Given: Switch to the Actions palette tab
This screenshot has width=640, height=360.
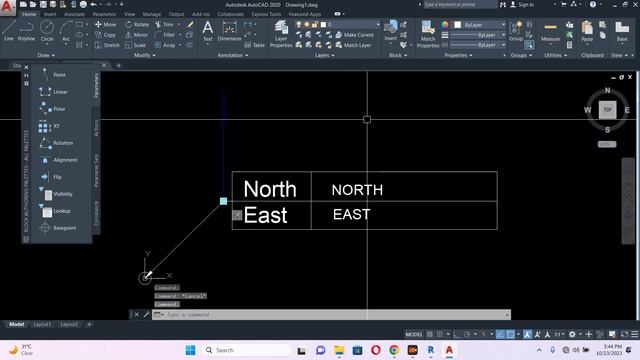Looking at the screenshot, I should (x=96, y=128).
